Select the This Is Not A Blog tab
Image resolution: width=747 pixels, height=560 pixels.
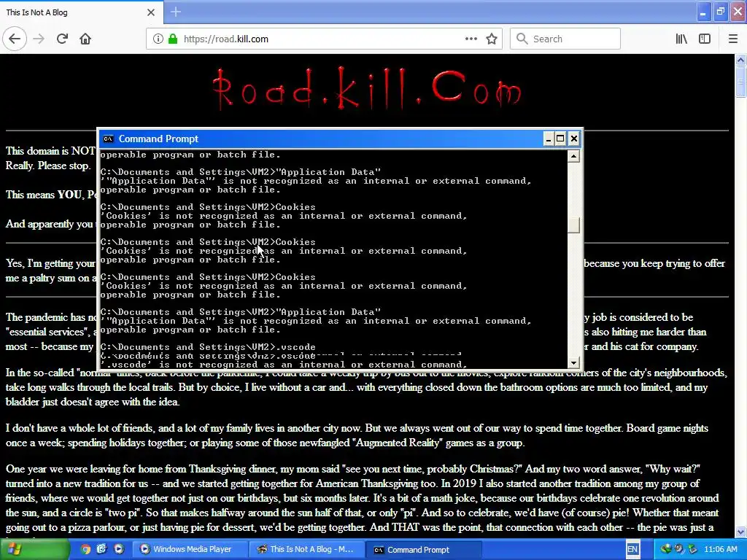(x=82, y=12)
